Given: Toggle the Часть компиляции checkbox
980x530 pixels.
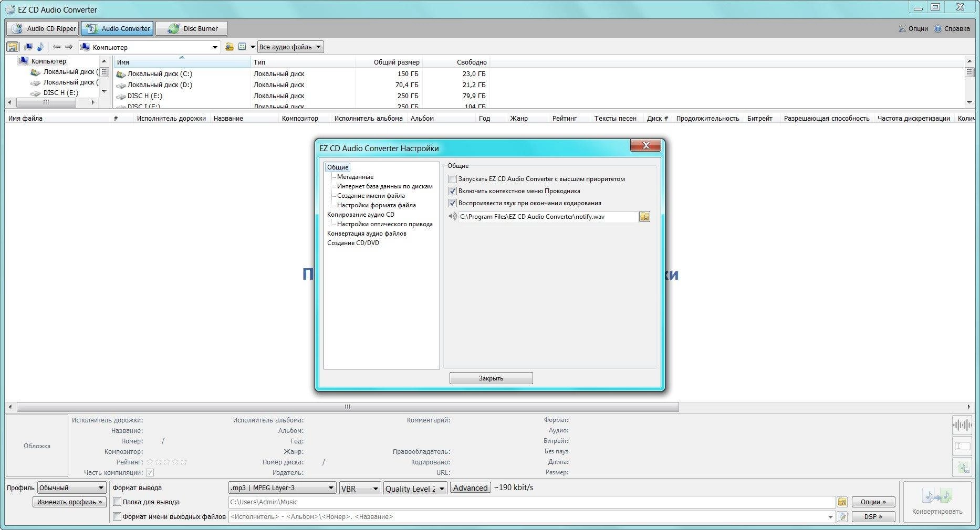Looking at the screenshot, I should 150,473.
